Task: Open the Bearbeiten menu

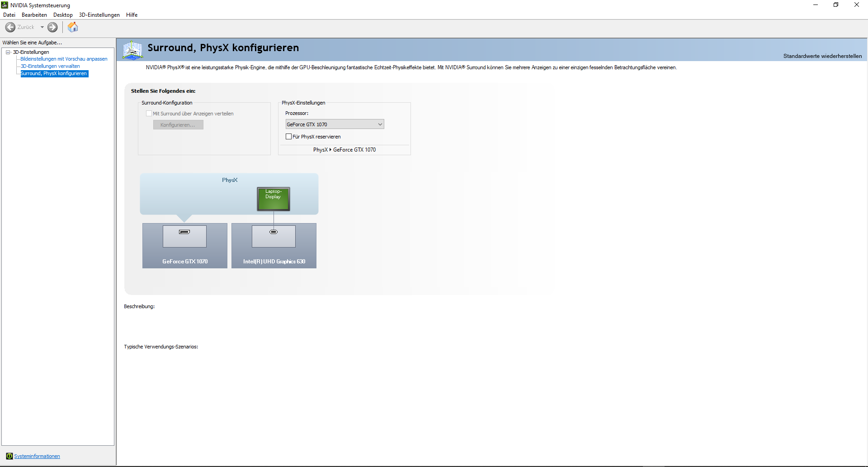Action: 34,15
